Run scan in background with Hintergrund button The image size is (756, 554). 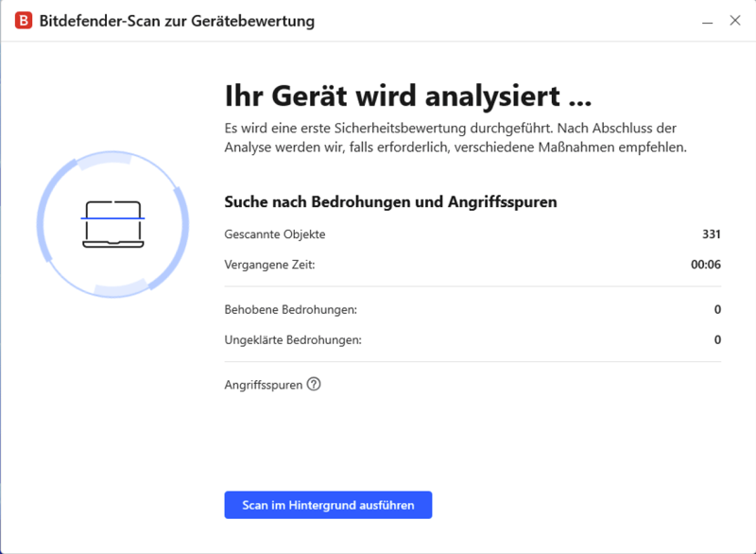pos(328,505)
